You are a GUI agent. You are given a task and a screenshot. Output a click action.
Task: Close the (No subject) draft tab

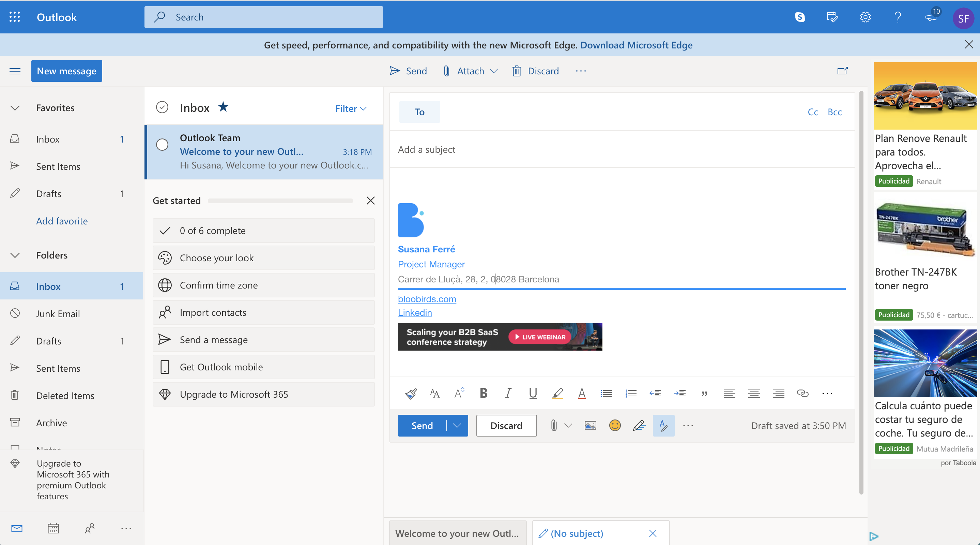pos(653,533)
